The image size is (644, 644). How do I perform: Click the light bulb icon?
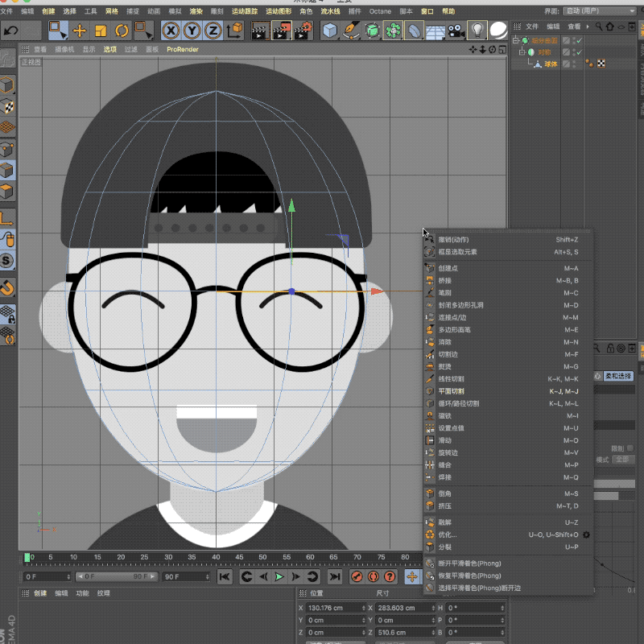coord(477,31)
